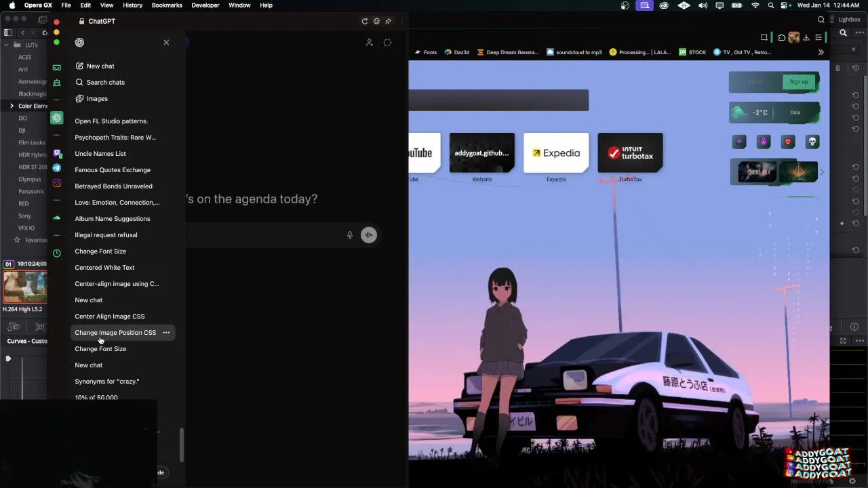Open the SoundCloud cloud icon in sidebar

tap(57, 218)
